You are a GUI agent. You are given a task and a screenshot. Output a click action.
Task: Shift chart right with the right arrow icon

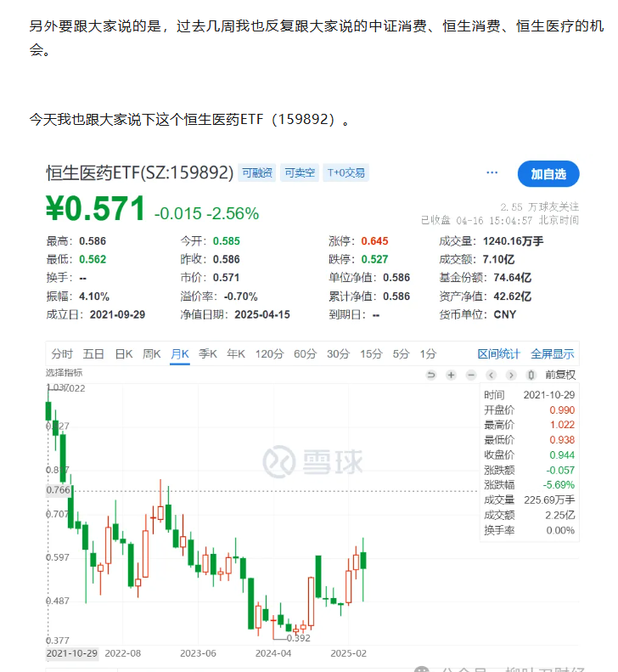coord(511,376)
